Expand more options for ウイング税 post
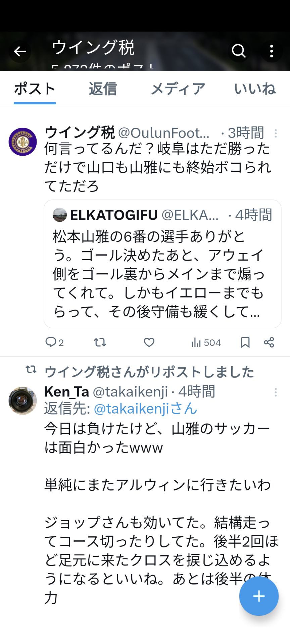 pos(276,133)
